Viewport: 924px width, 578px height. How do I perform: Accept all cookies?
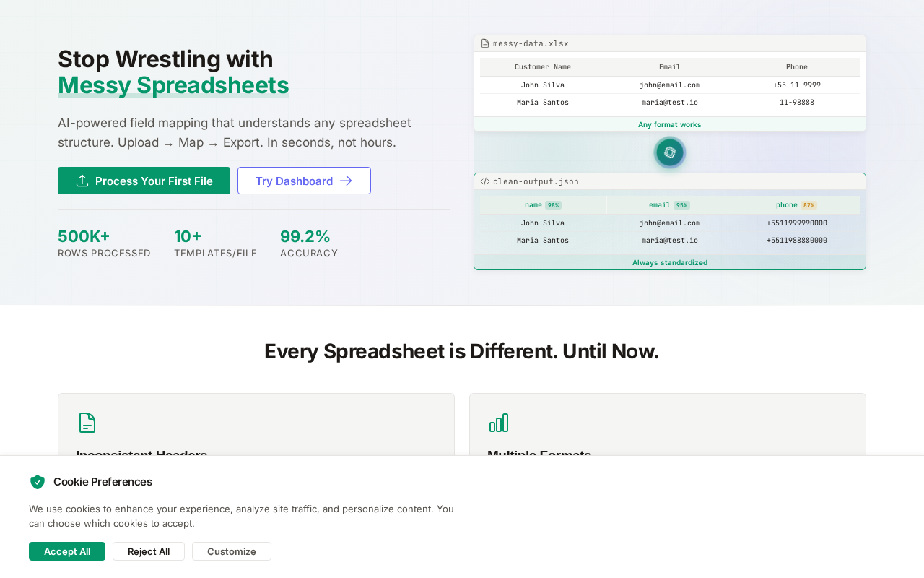67,551
